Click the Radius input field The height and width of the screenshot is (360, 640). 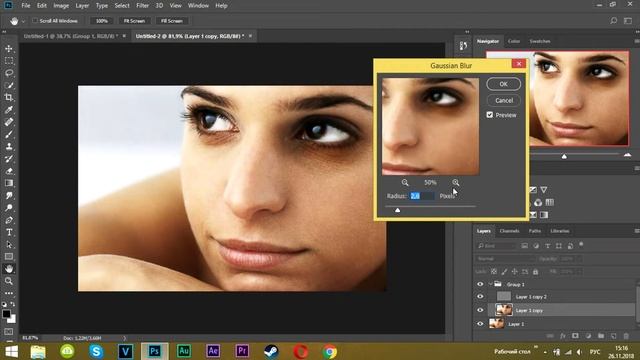(422, 196)
